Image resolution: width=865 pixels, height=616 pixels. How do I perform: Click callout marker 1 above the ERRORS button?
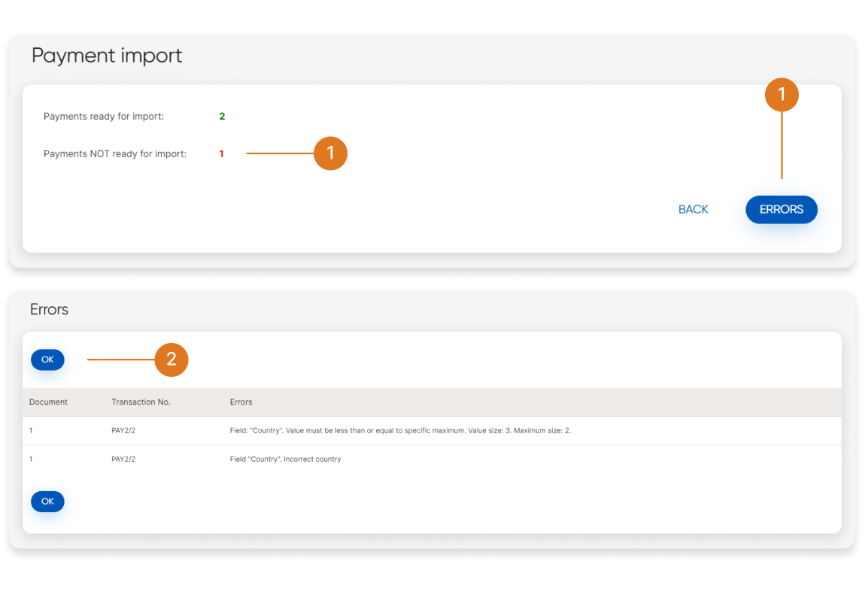(782, 95)
